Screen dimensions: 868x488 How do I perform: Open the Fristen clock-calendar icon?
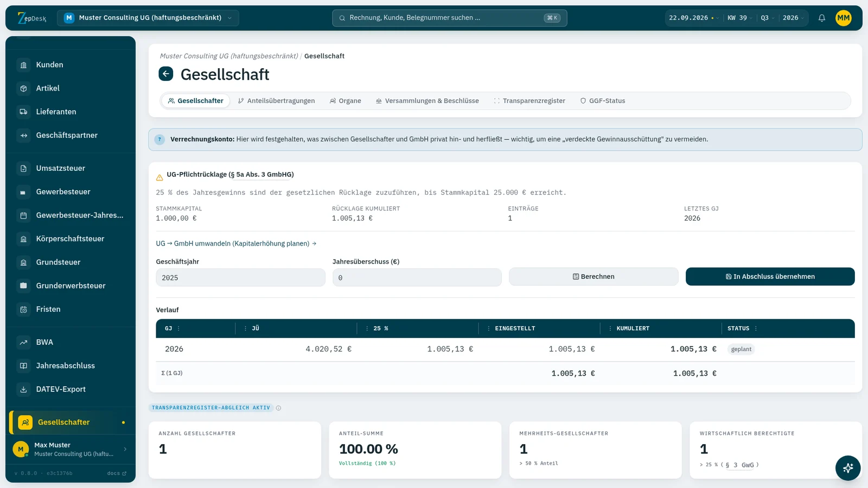point(23,310)
